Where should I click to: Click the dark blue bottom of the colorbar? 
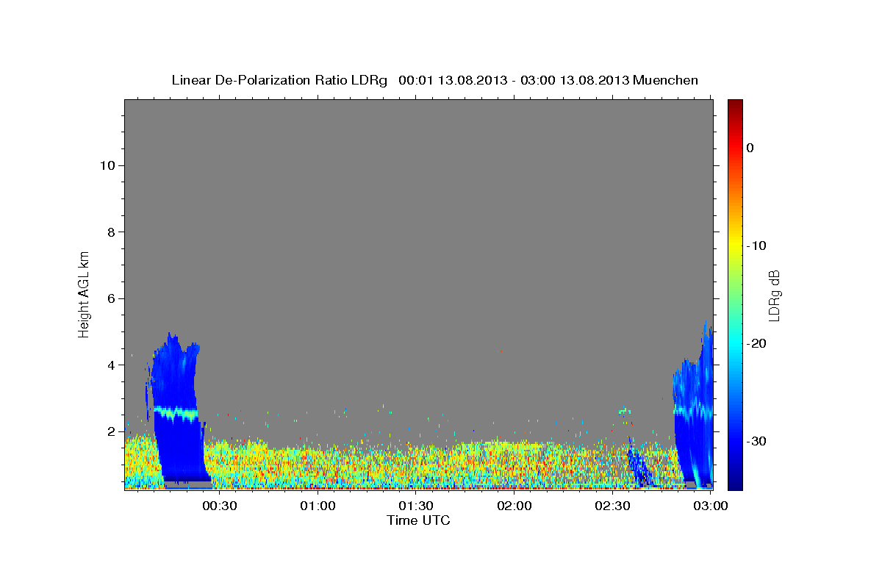tap(735, 481)
